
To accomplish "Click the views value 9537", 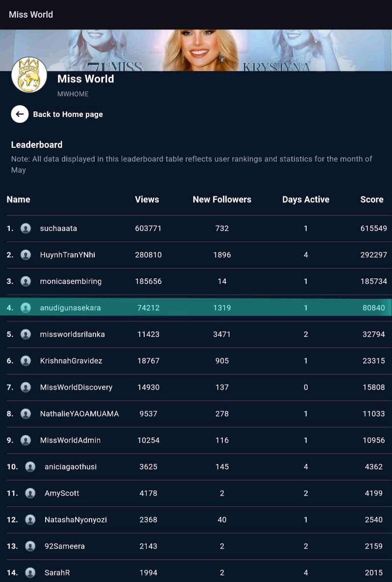I will tap(148, 414).
